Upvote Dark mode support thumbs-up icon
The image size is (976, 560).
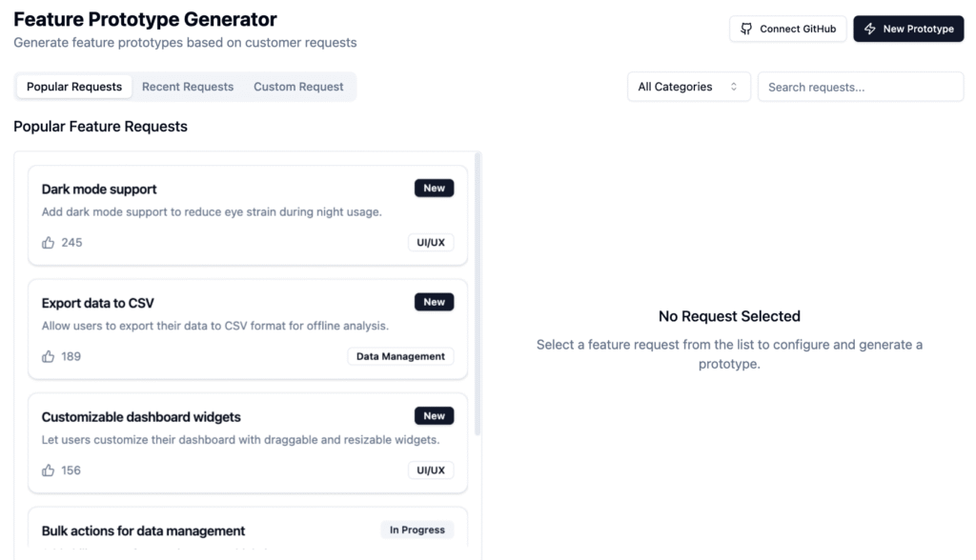[48, 243]
